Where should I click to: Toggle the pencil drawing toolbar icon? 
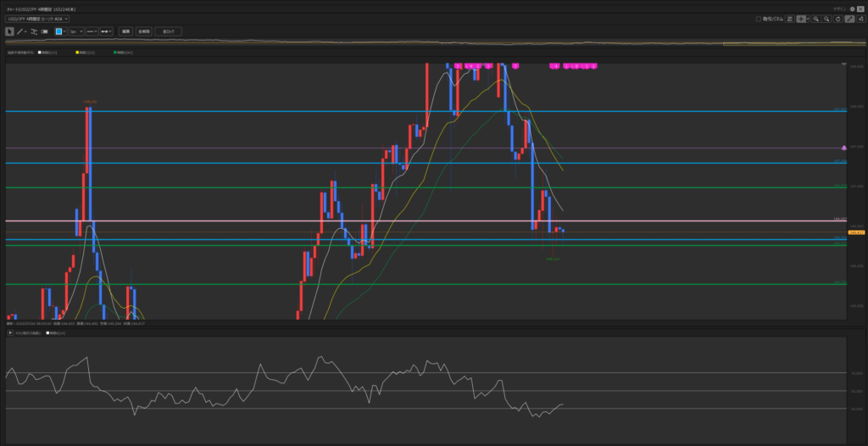[x=849, y=19]
